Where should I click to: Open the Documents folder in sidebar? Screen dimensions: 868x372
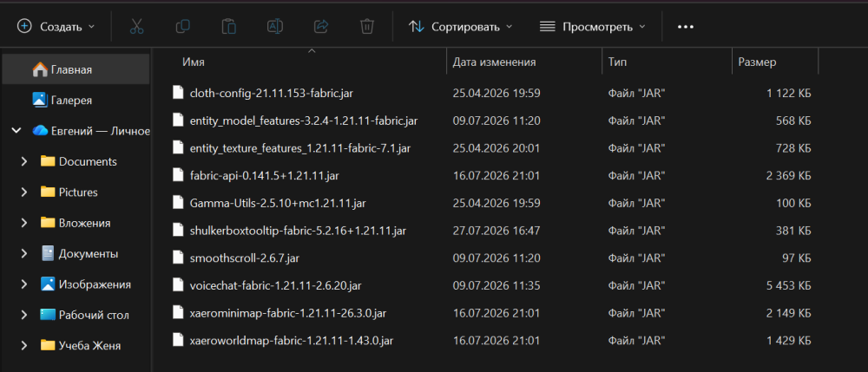coord(79,162)
